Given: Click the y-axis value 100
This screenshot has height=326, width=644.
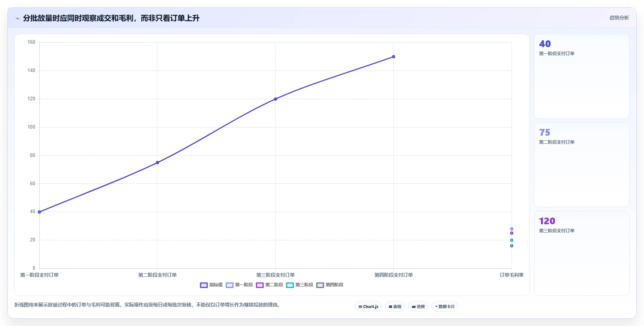Looking at the screenshot, I should tap(31, 127).
